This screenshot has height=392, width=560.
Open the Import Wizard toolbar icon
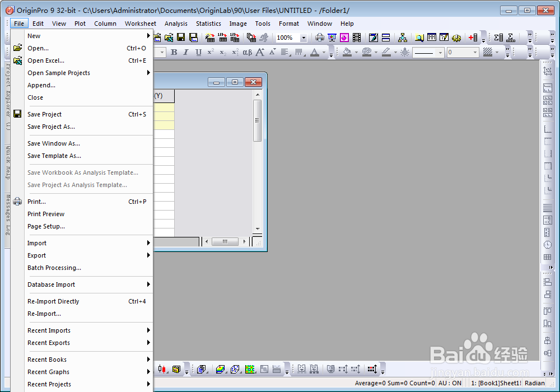click(x=210, y=38)
